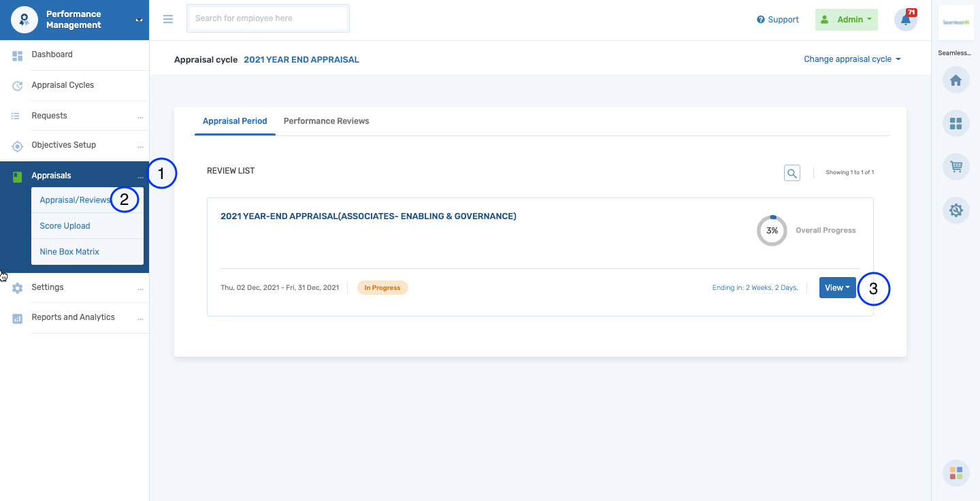Screen dimensions: 980x501
Task: Select Score Upload from the Appraisals submenu
Action: click(x=65, y=225)
